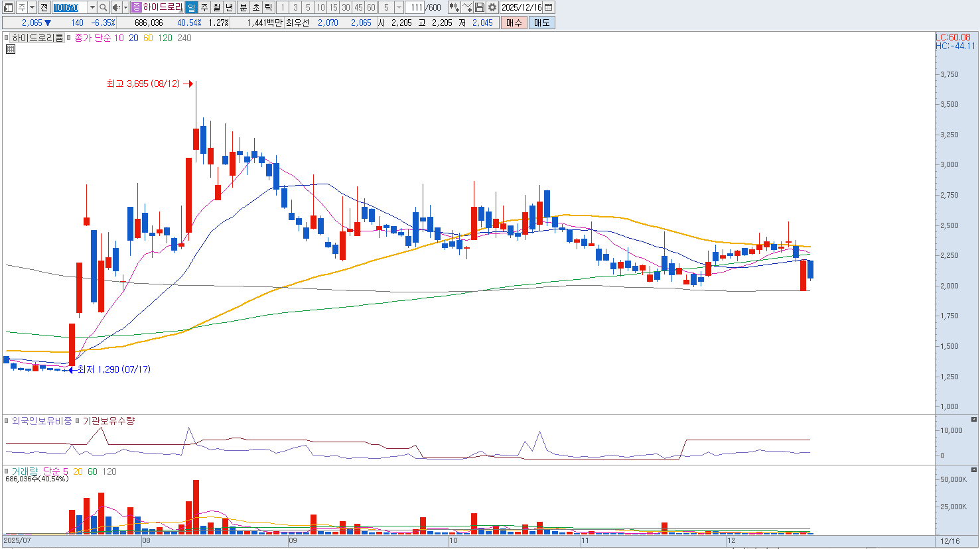Open the dropdown next to 주 selector
980x549 pixels.
pyautogui.click(x=32, y=7)
